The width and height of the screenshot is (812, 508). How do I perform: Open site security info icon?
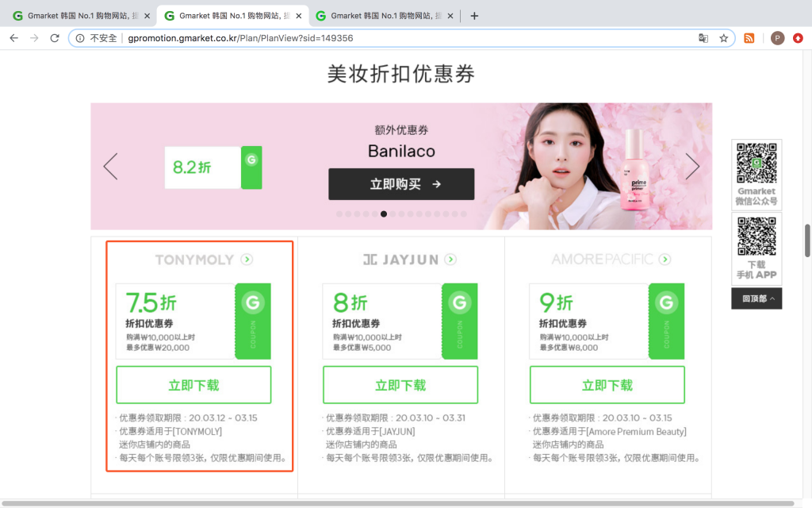pos(80,38)
